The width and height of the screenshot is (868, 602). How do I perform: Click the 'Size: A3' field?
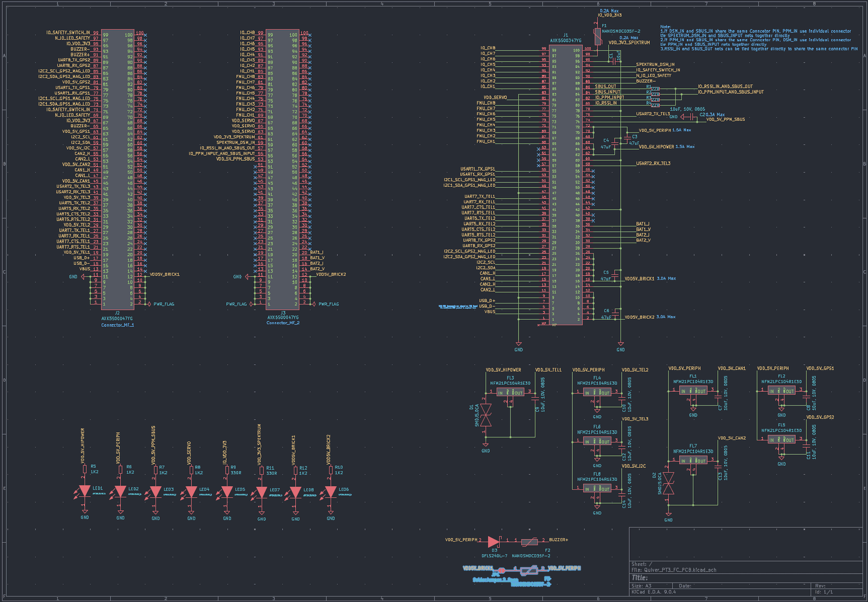pos(641,586)
